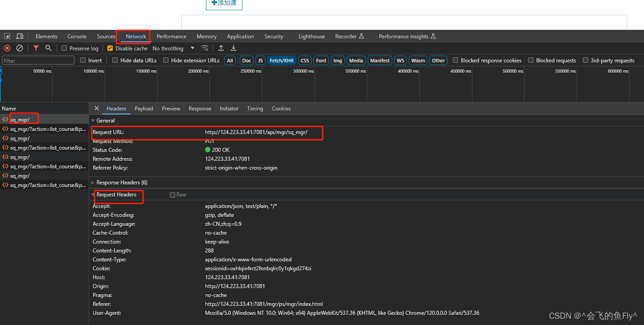Screen dimensions: 644x325
Task: Toggle the device toolbar icon
Action: 20,36
